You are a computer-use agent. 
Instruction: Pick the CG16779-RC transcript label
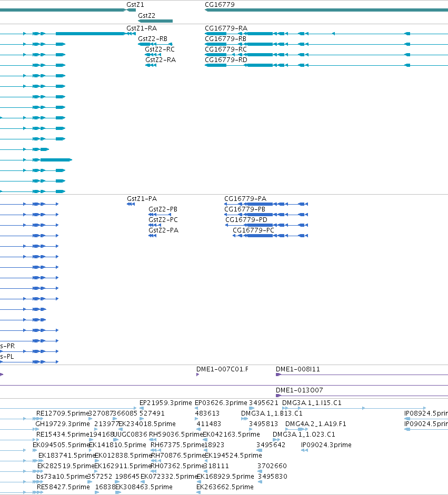coord(226,49)
